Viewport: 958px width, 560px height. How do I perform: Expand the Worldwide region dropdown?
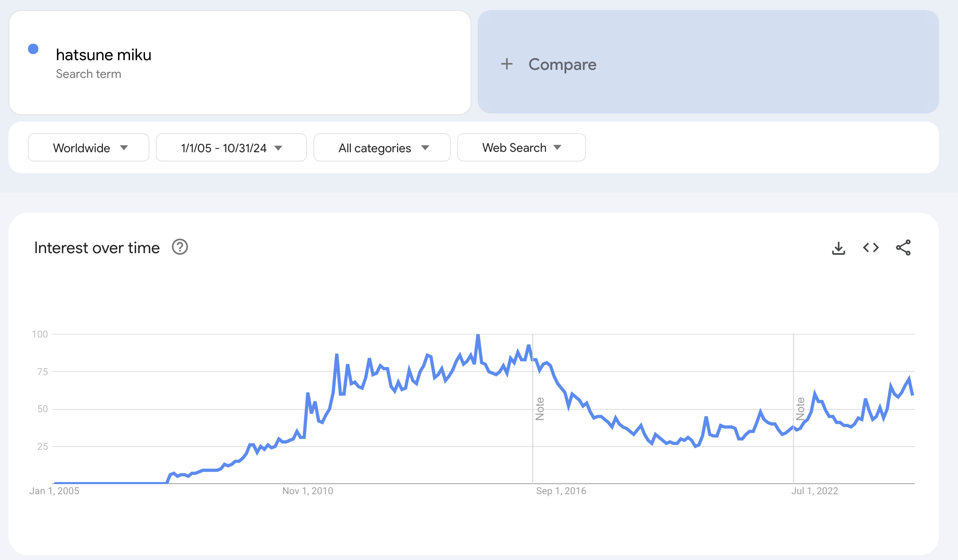[88, 148]
